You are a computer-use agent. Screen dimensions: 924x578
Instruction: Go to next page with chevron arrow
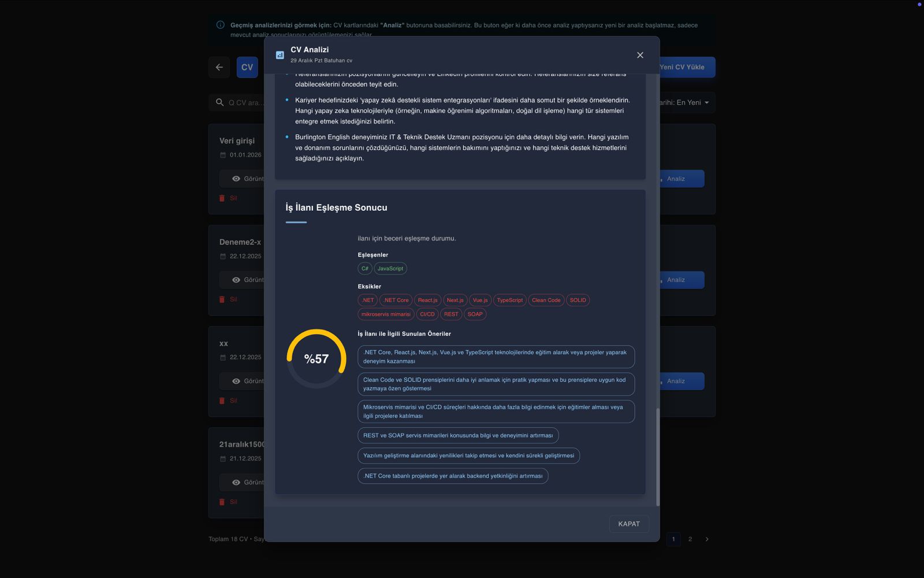coord(707,539)
